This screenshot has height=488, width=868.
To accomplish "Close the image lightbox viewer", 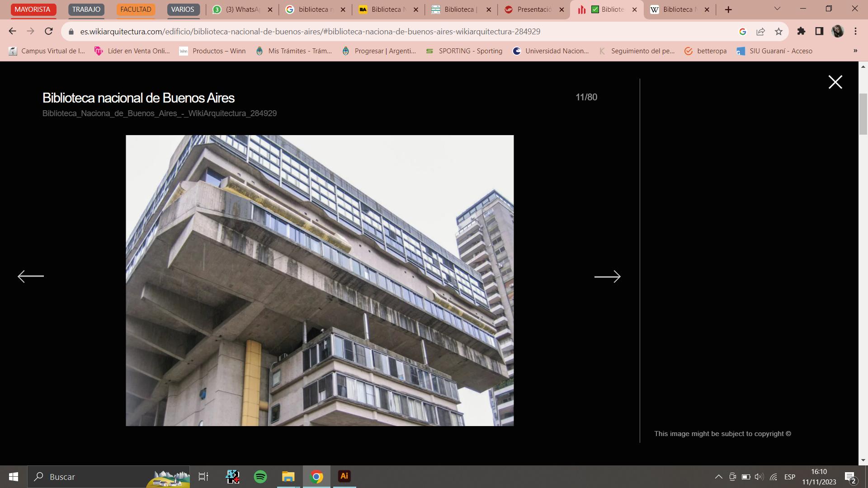I will pyautogui.click(x=835, y=82).
